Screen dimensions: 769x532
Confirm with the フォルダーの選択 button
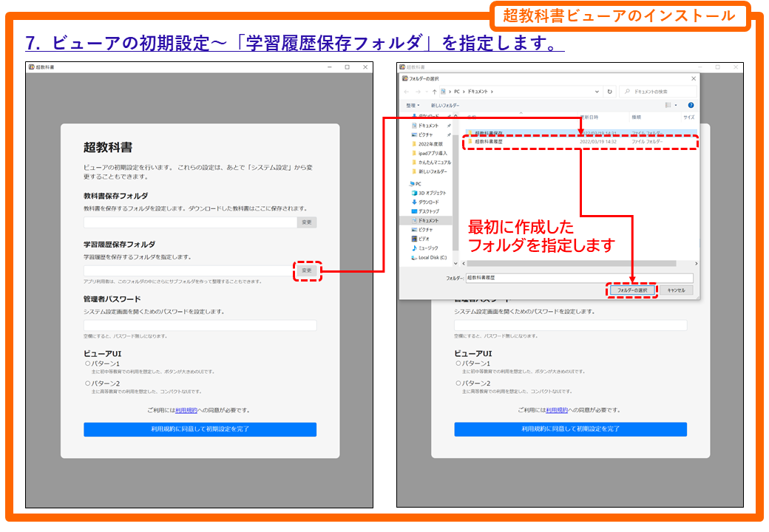632,290
